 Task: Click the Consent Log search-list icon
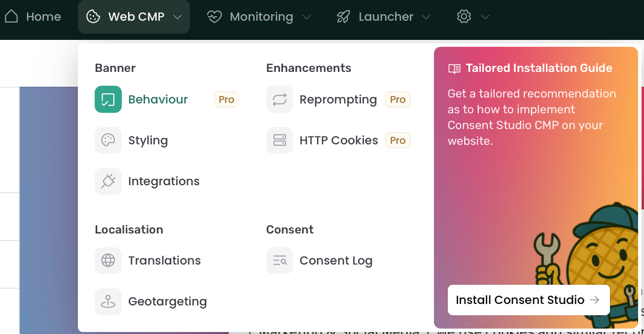tap(280, 261)
